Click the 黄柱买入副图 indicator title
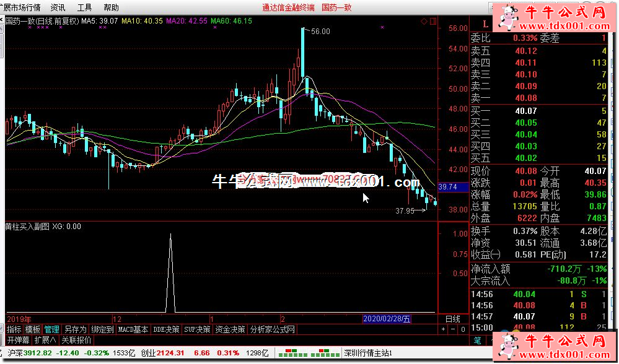The height and width of the screenshot is (364, 619). tap(27, 227)
